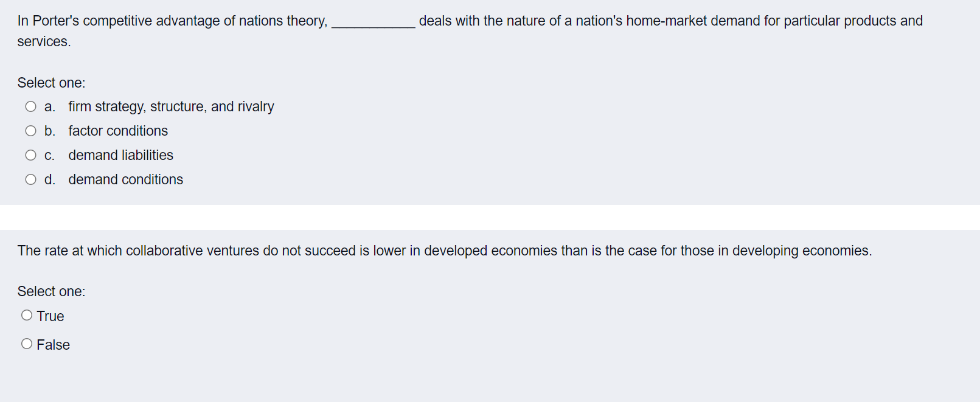The image size is (980, 402).
Task: Click the 'False' label text
Action: [x=53, y=344]
